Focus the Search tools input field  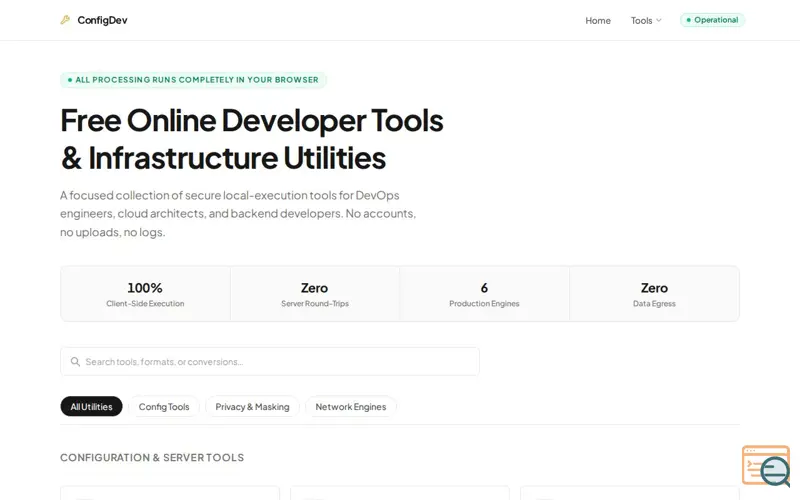[269, 362]
